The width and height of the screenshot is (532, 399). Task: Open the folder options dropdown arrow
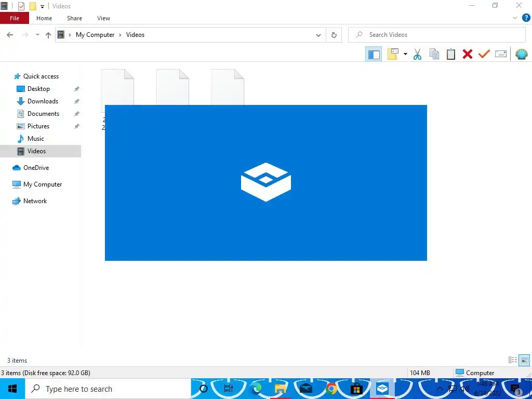click(405, 54)
